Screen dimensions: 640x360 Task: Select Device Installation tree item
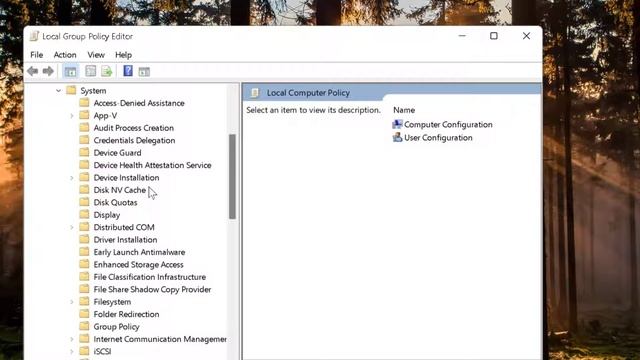pyautogui.click(x=126, y=178)
